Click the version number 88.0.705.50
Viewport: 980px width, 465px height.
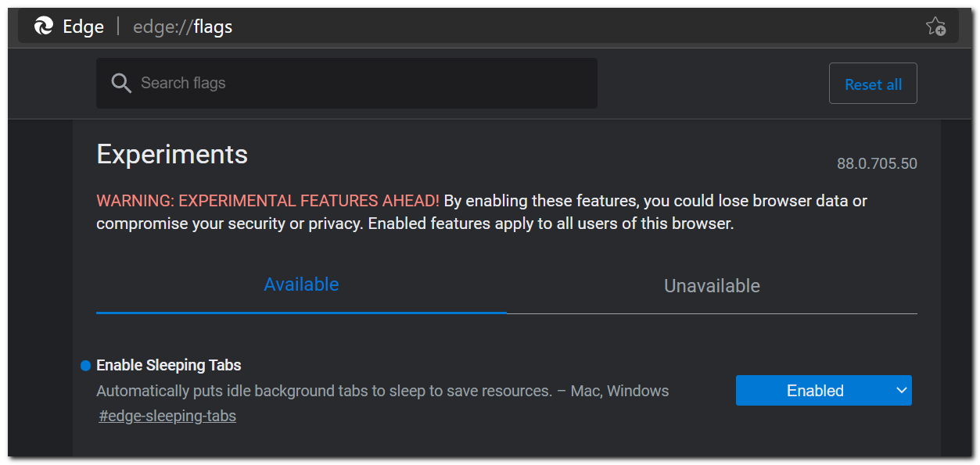[876, 163]
